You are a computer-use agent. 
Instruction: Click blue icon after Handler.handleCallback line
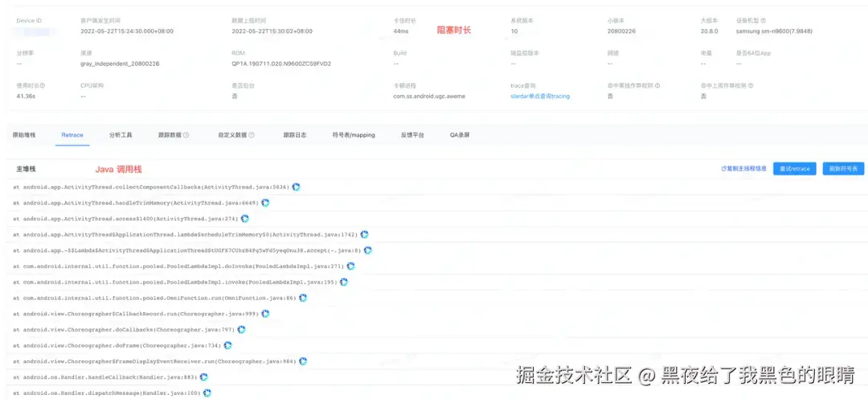[x=203, y=376]
